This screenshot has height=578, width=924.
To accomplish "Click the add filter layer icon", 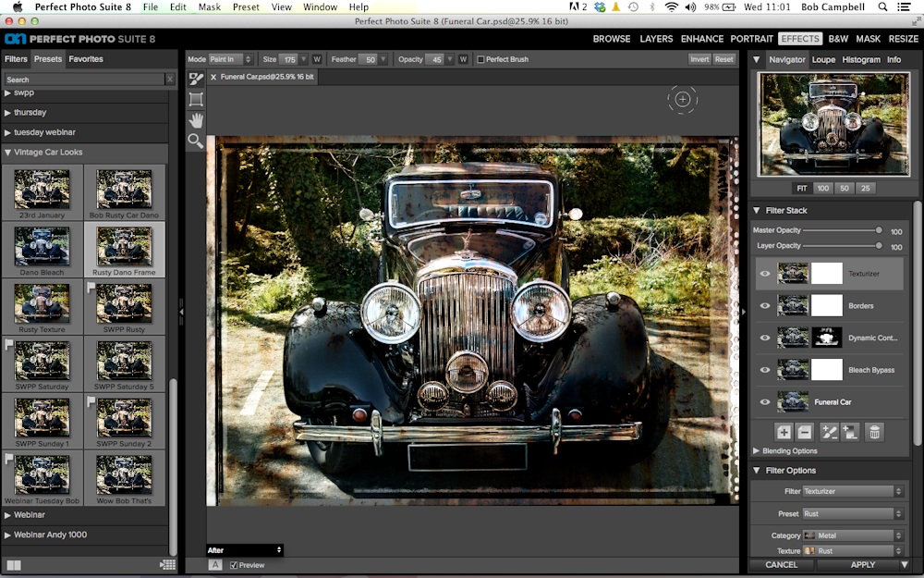I will 784,432.
